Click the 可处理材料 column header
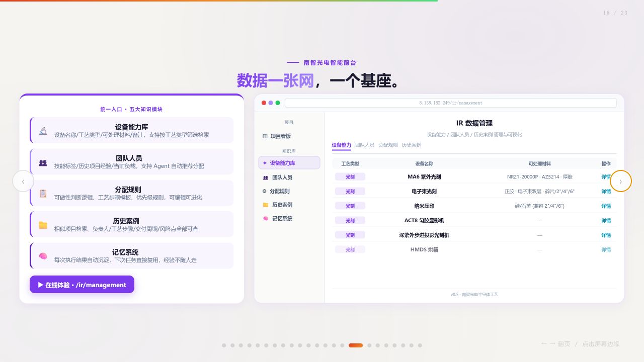Image resolution: width=644 pixels, height=362 pixels. click(540, 164)
